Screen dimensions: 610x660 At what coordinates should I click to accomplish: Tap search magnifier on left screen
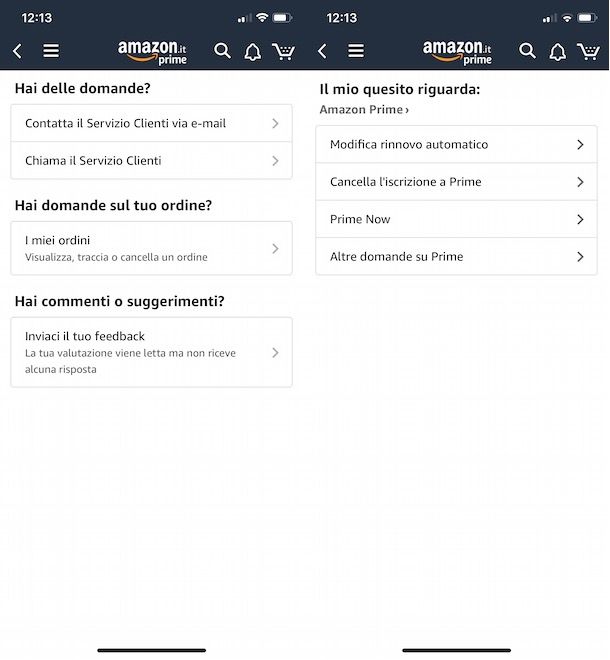pos(222,51)
